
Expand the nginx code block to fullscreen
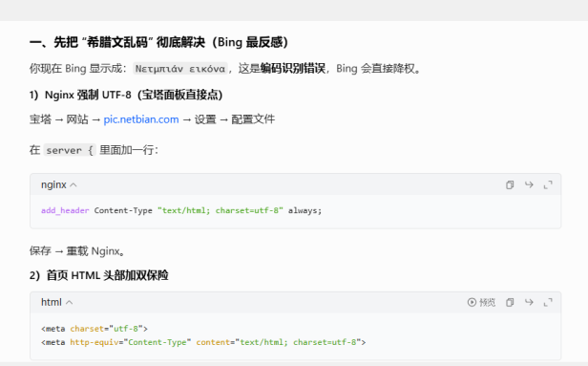[x=548, y=184]
